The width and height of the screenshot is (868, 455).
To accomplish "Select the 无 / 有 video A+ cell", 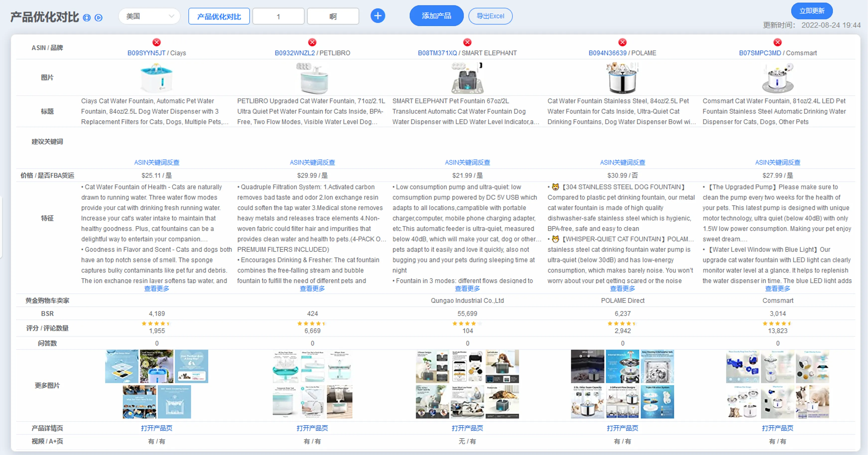I will click(x=467, y=441).
